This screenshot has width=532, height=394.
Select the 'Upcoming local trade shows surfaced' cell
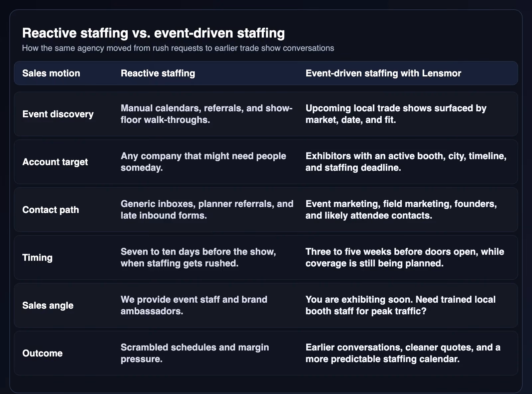point(396,114)
